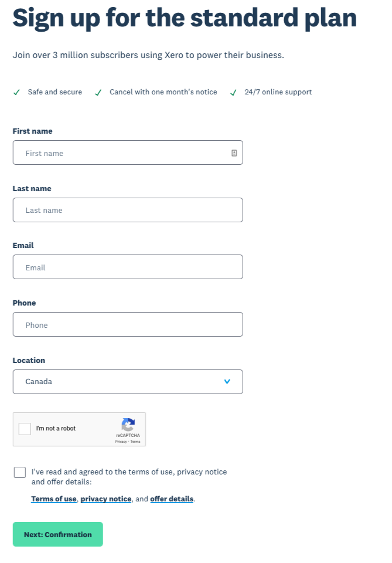Click the Sign up for the standard plan heading
Image resolution: width=392 pixels, height=563 pixels.
(185, 18)
